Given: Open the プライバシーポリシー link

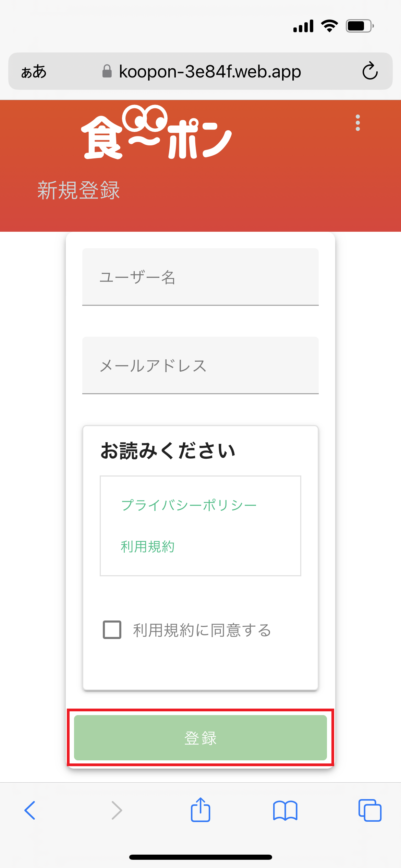Looking at the screenshot, I should (x=189, y=505).
